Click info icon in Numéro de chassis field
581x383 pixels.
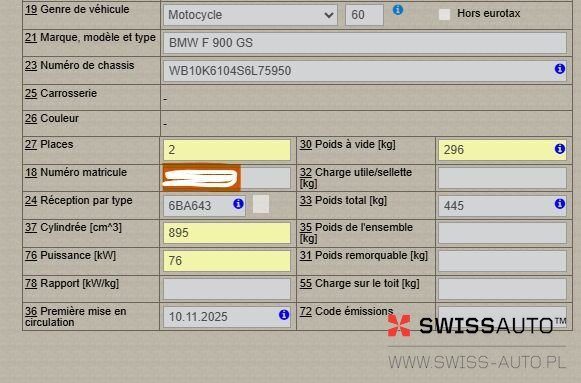click(x=560, y=69)
